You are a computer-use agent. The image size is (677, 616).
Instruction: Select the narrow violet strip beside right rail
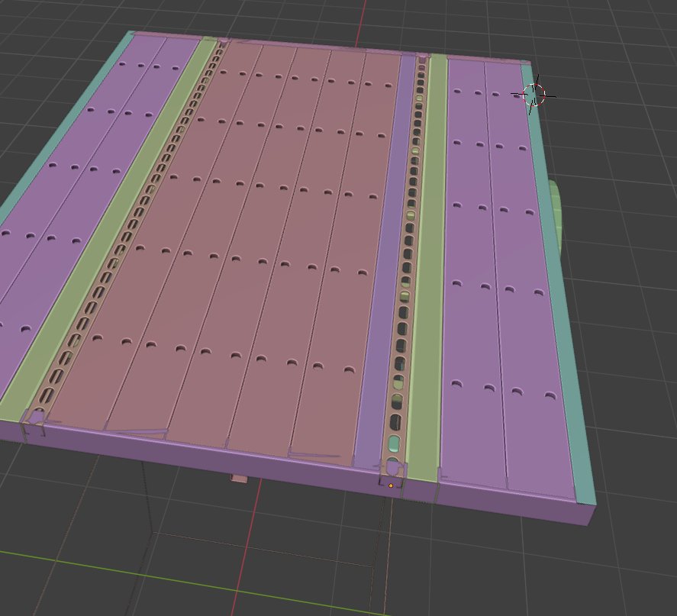tap(387, 259)
